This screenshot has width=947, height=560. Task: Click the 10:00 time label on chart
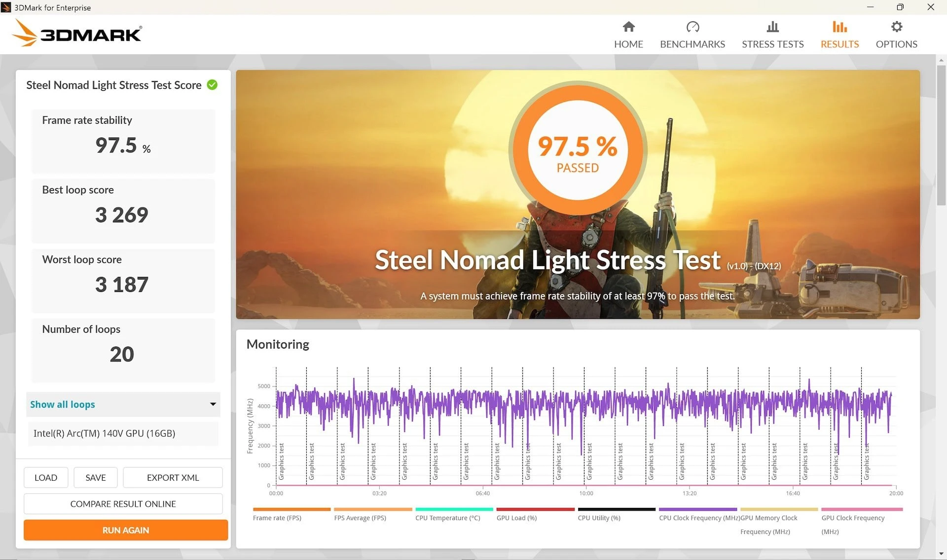[x=586, y=493]
